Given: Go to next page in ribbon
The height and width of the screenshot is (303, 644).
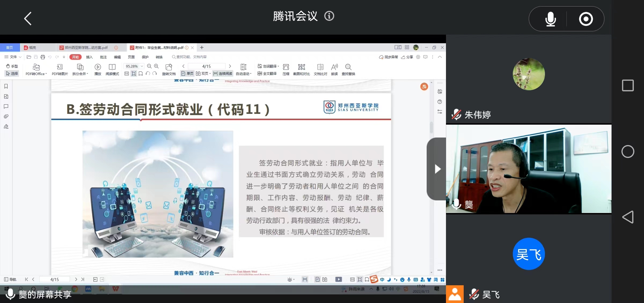Looking at the screenshot, I should click(230, 66).
